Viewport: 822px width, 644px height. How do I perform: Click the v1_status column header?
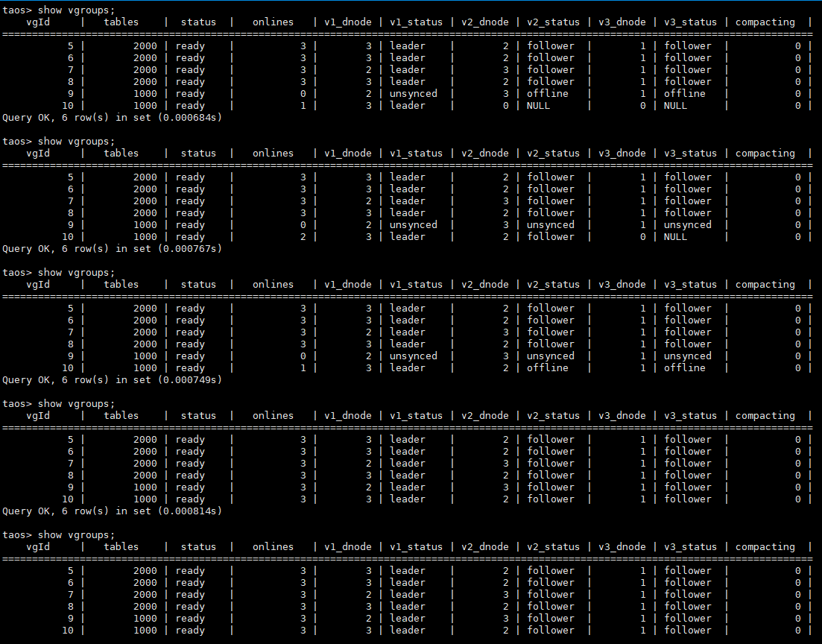416,22
